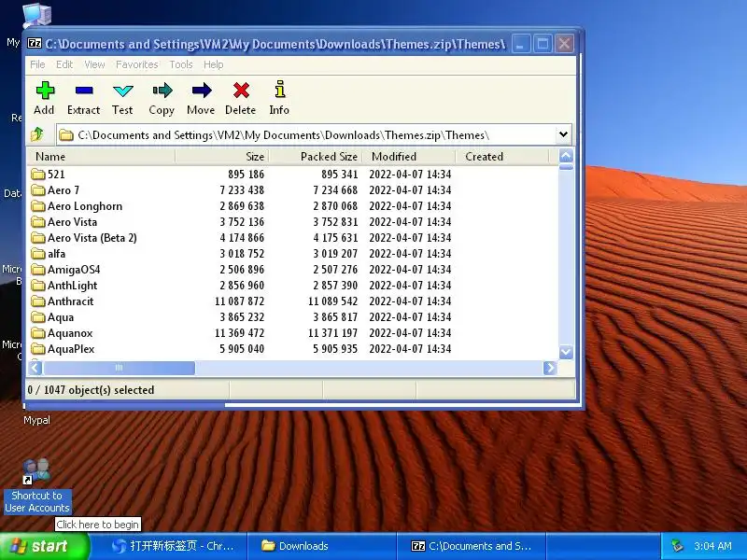Click the network tray icon

point(677,546)
